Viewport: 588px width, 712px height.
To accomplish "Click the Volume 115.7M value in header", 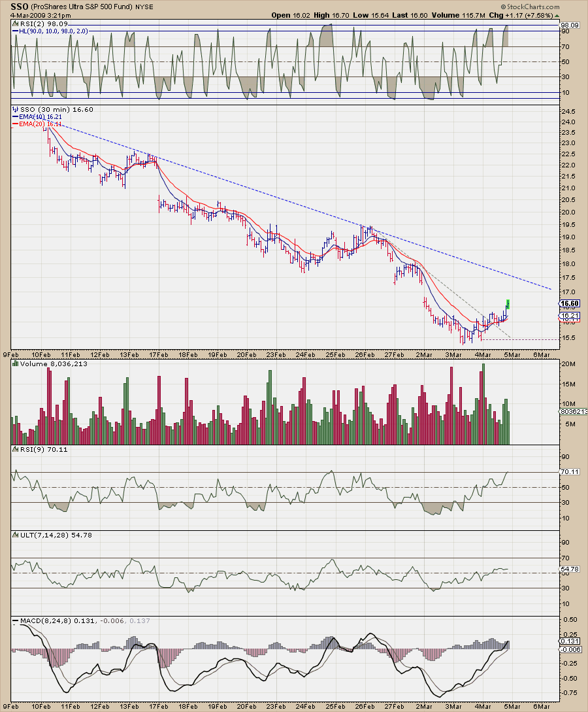I will 458,15.
